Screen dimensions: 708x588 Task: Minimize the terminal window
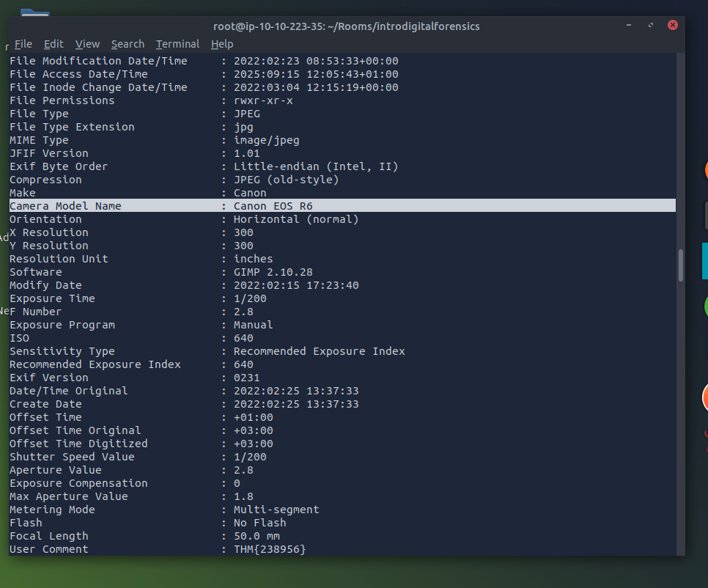(x=629, y=26)
